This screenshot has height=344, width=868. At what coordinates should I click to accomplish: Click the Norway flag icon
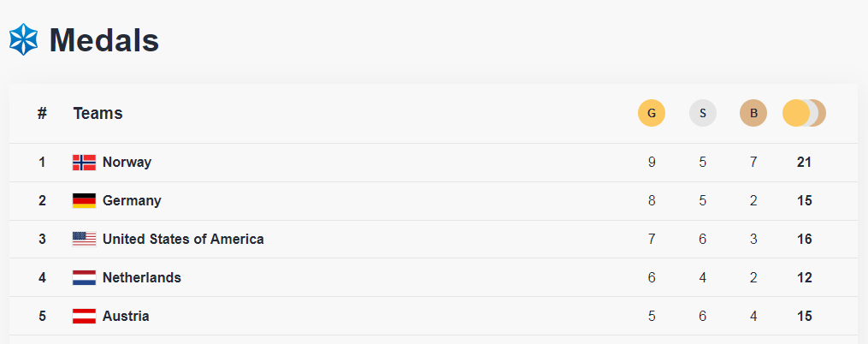[x=84, y=163]
